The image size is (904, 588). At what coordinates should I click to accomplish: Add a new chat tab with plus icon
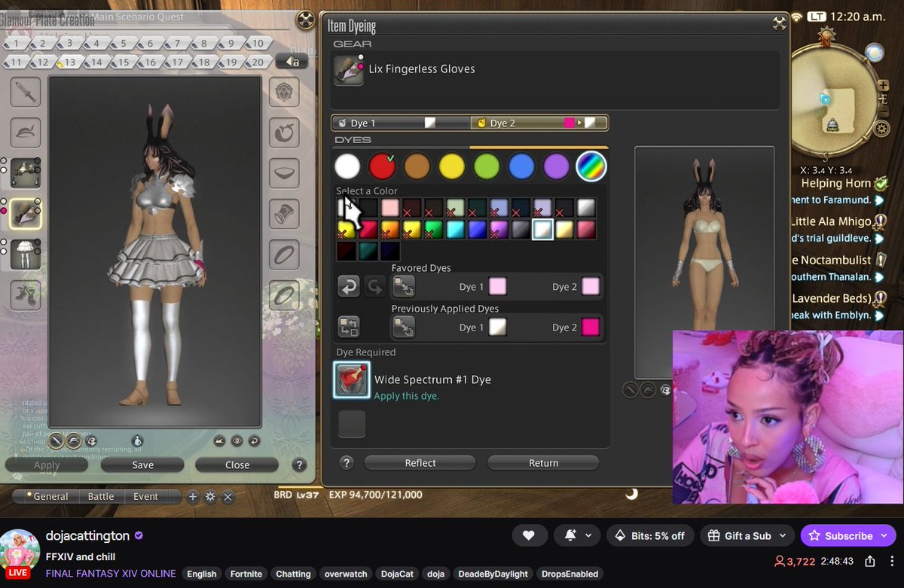pos(193,497)
